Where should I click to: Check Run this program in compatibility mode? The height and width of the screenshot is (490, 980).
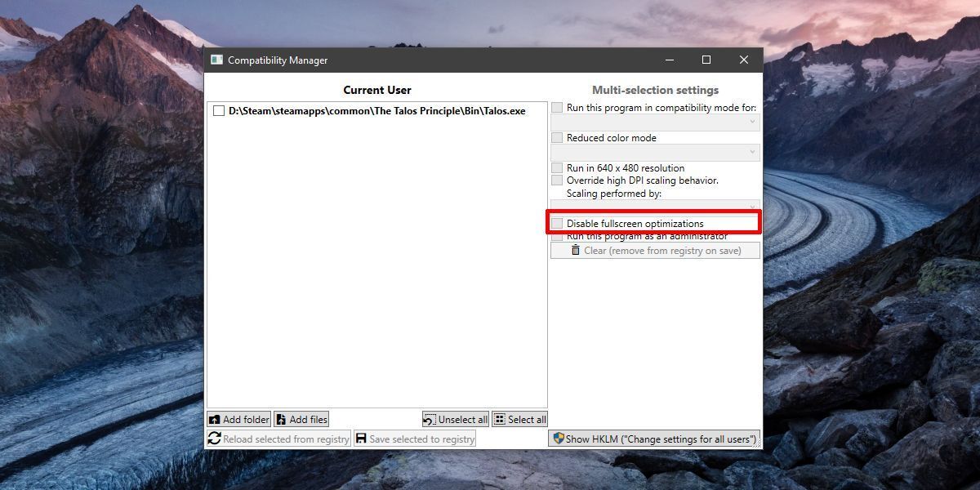click(x=557, y=108)
